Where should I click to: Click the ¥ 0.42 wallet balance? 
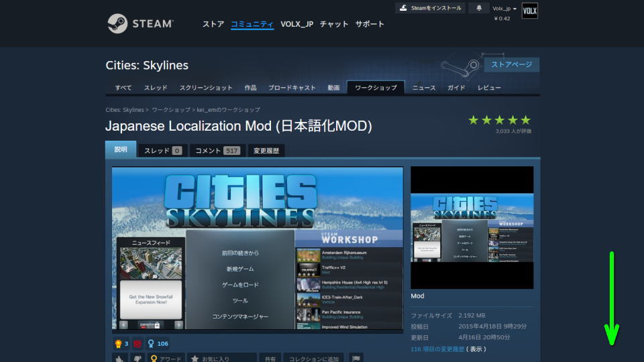tap(502, 19)
